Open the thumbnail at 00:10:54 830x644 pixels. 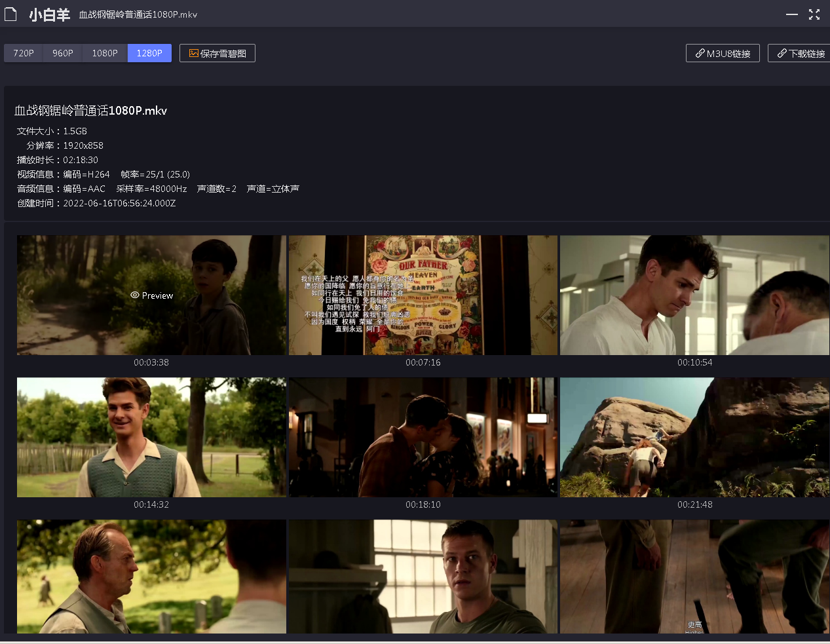(x=695, y=295)
